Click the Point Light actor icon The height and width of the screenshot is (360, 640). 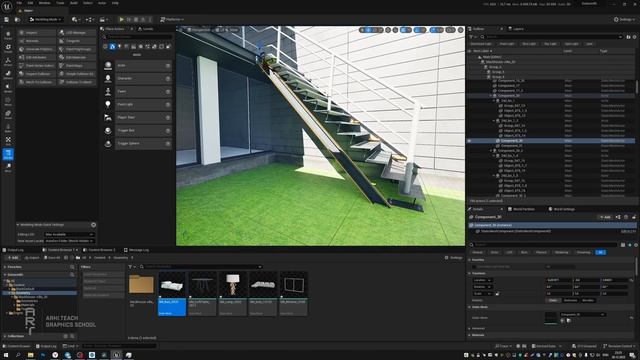pos(108,104)
